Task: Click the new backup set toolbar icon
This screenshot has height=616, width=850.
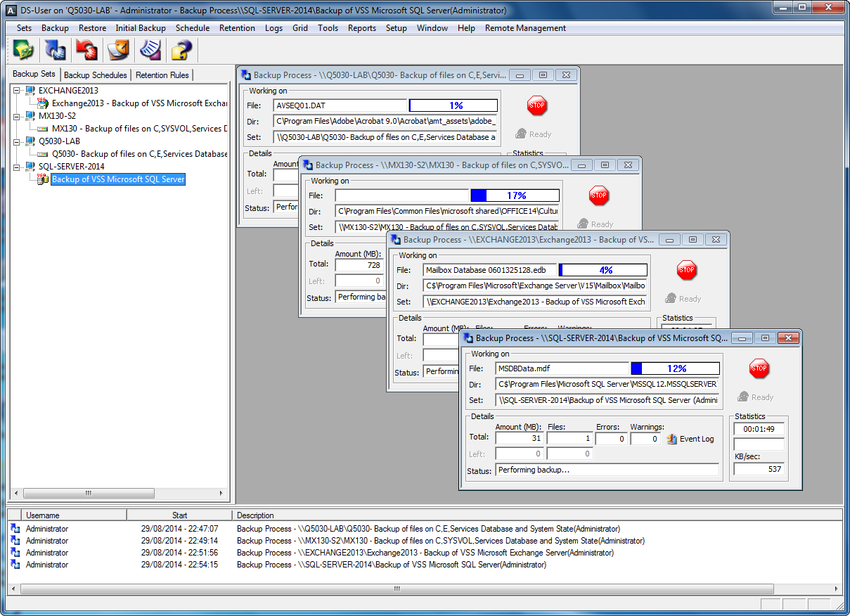Action: pos(24,50)
